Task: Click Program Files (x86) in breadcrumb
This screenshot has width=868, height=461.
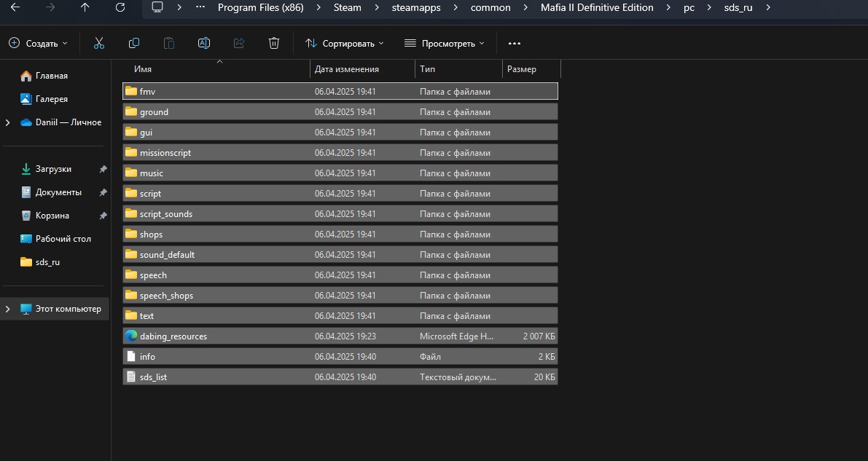Action: coord(261,7)
